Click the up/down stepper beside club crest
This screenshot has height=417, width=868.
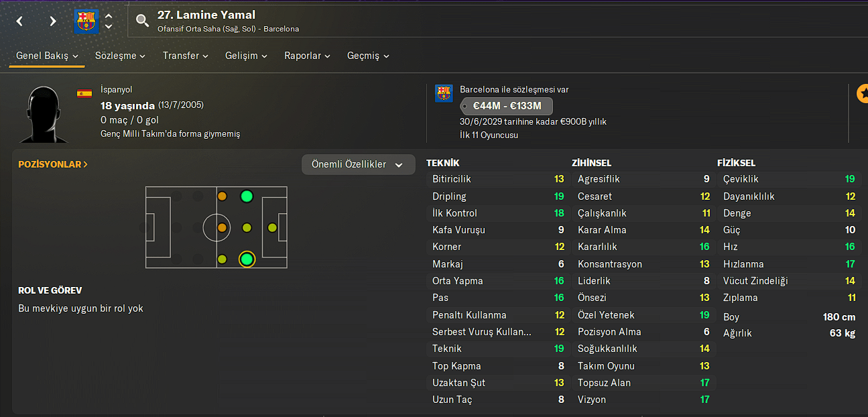tap(109, 21)
